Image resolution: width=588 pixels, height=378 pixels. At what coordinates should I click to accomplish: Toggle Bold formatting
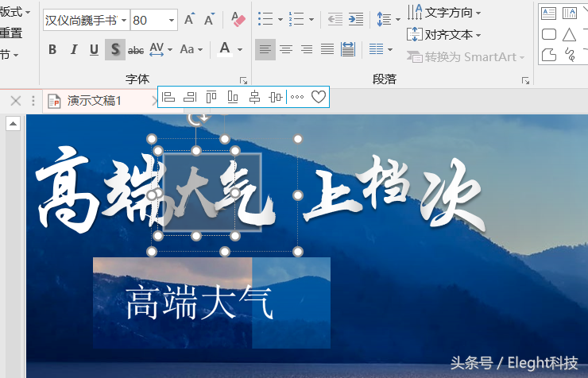52,49
